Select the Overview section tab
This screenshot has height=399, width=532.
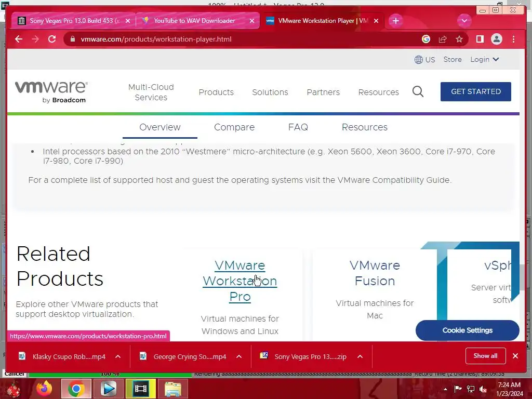coord(160,127)
